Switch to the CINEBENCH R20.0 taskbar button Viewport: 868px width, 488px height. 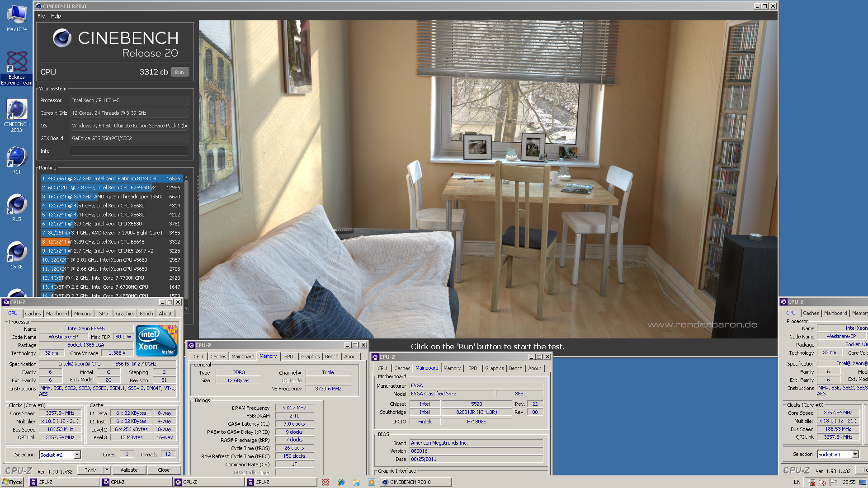click(415, 482)
